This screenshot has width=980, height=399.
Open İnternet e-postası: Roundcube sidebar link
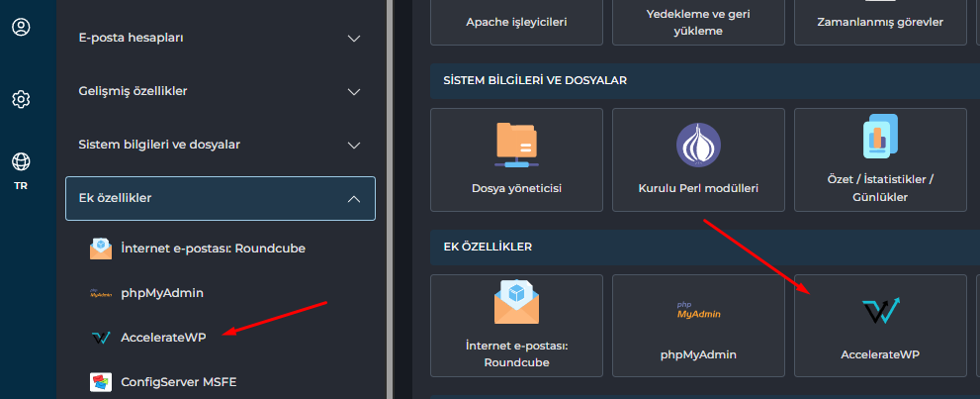pyautogui.click(x=214, y=249)
